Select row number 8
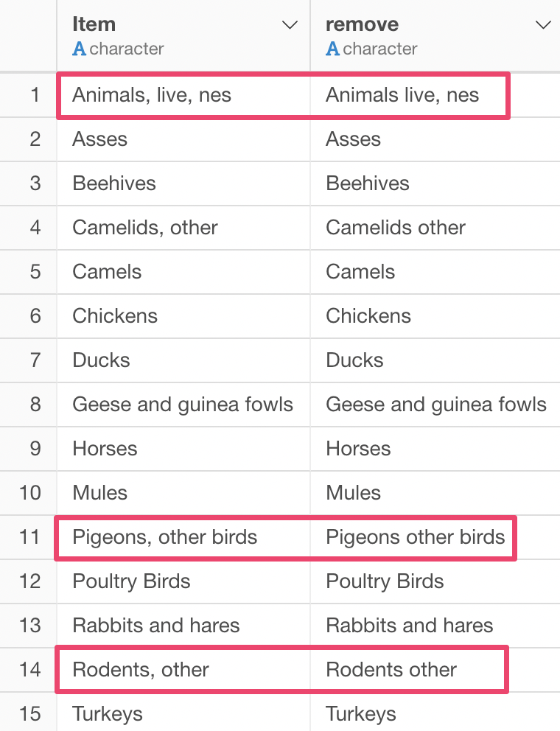This screenshot has height=731, width=560. coord(35,405)
